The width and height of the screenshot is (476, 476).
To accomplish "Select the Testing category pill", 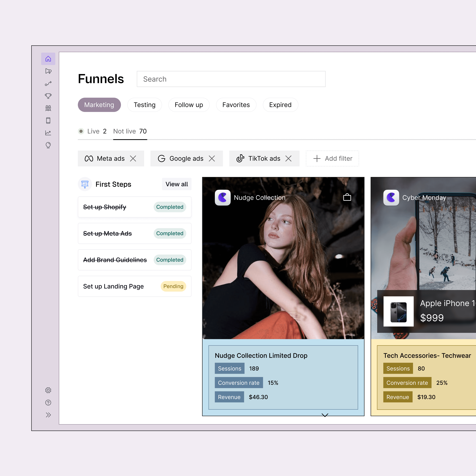I will click(x=145, y=105).
